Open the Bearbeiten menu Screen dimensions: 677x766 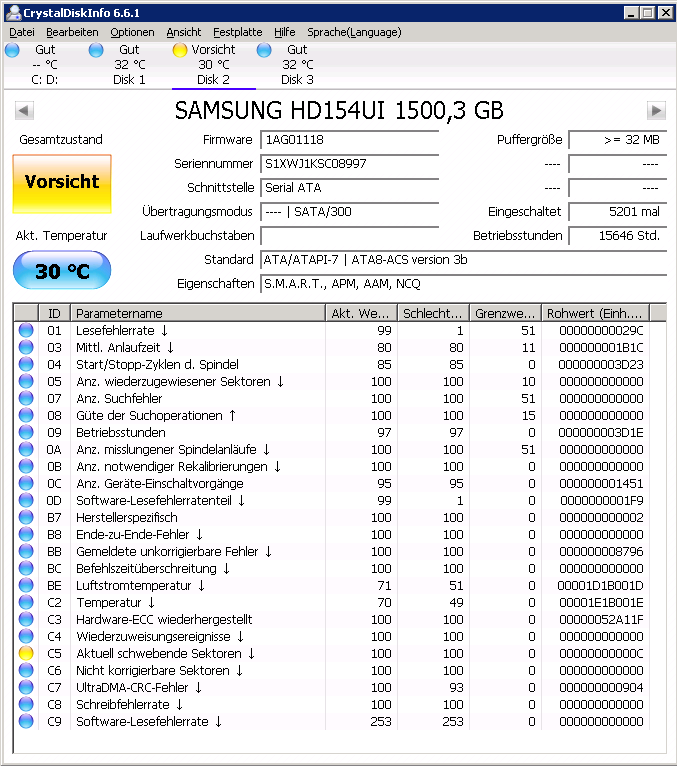pos(72,32)
